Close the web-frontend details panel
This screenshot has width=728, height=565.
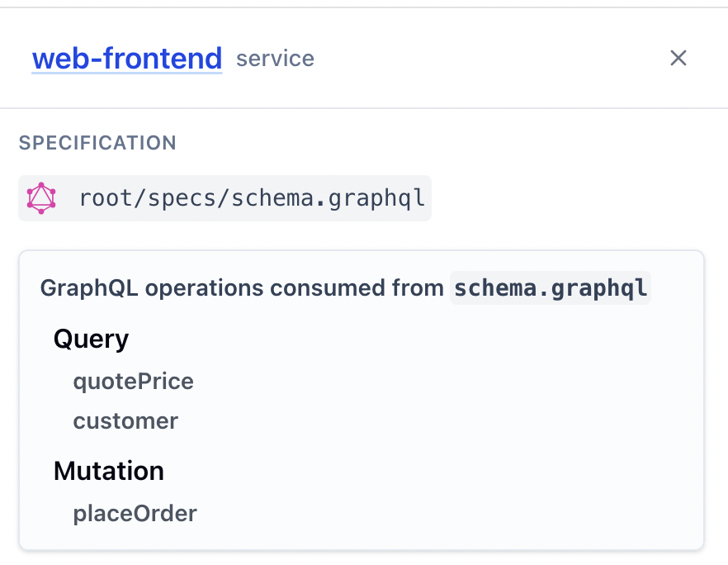[x=678, y=58]
